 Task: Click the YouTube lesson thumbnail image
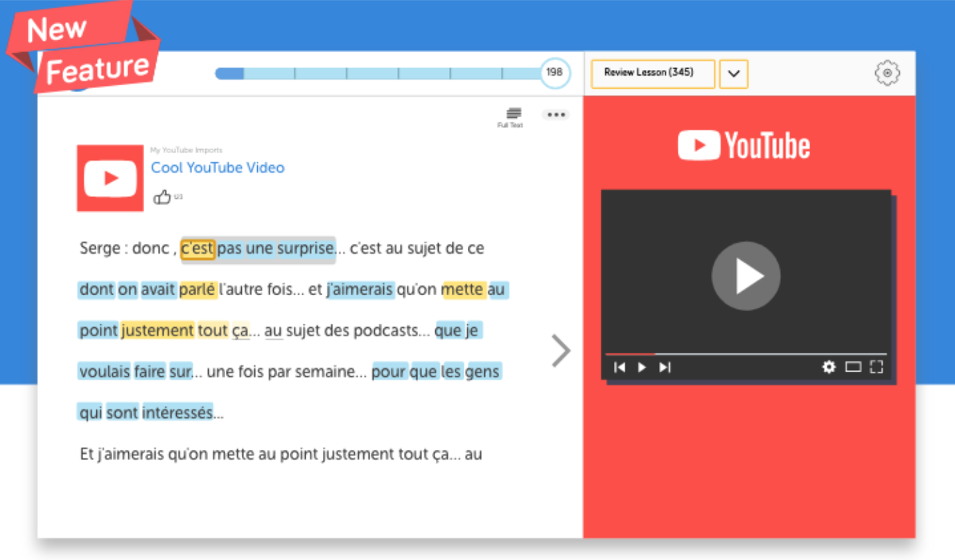click(110, 178)
